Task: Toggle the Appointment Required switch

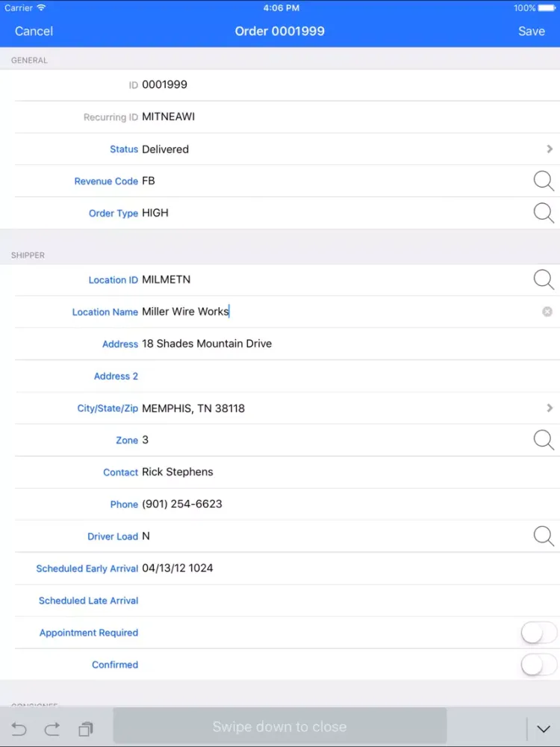Action: click(x=538, y=633)
